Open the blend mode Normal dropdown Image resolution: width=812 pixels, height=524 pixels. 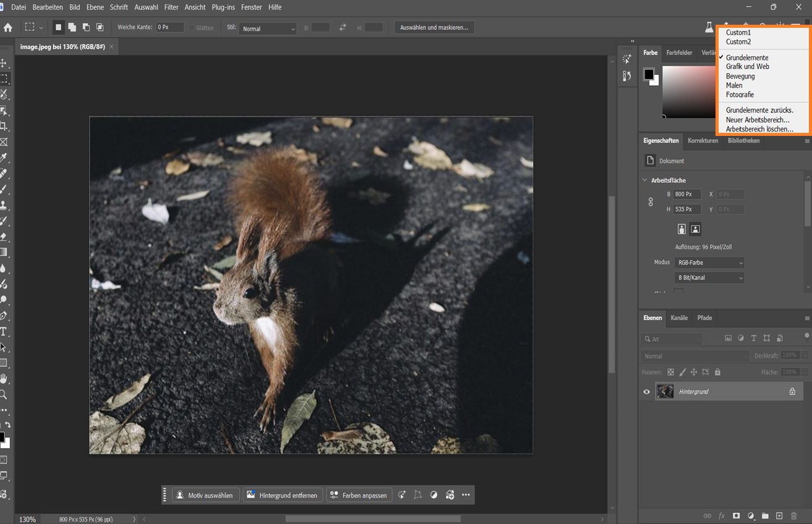pyautogui.click(x=694, y=356)
